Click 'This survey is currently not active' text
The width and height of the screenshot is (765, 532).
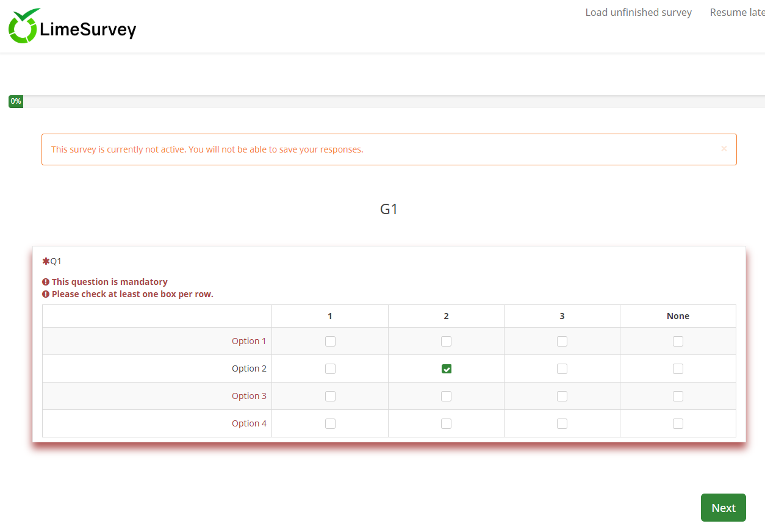[x=207, y=149]
